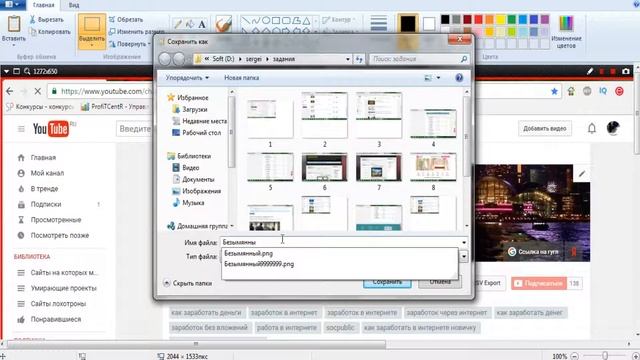Choose the Безымянный.png suggestion

[249, 253]
